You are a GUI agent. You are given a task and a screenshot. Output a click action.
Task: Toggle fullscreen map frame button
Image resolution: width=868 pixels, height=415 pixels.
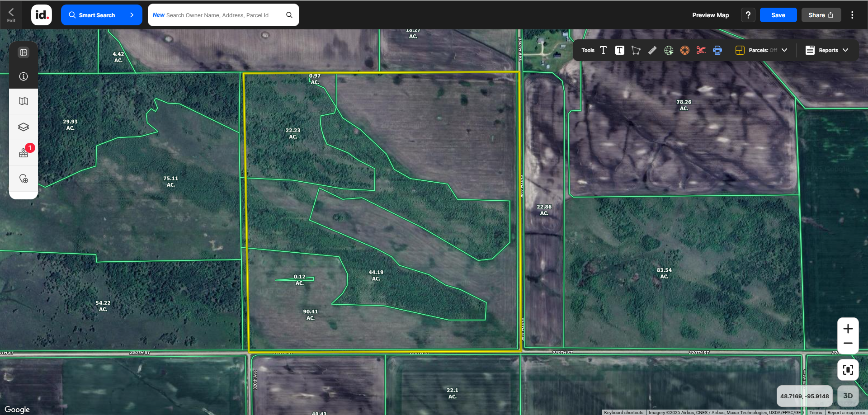[848, 370]
